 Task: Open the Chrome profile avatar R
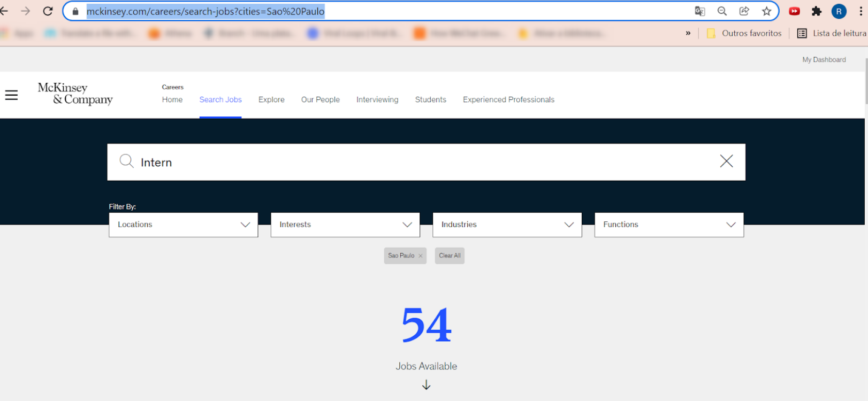[x=839, y=11]
